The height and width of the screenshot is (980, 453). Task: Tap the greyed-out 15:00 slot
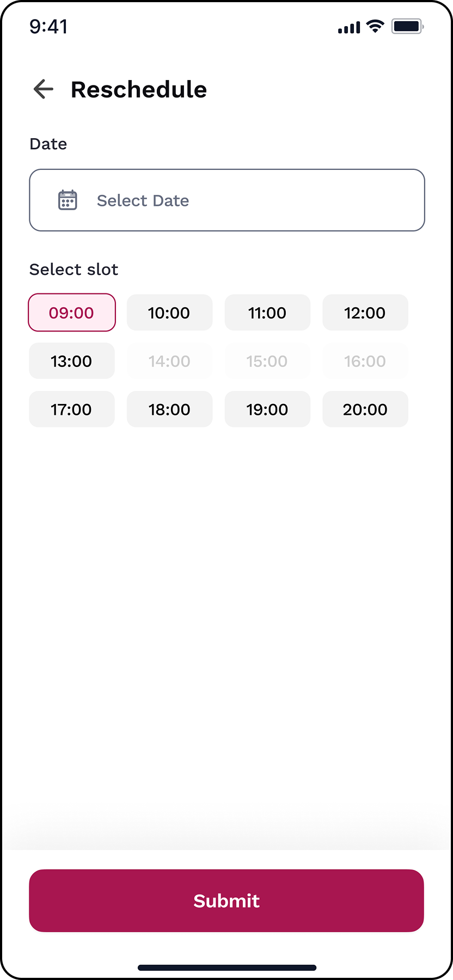pos(267,361)
